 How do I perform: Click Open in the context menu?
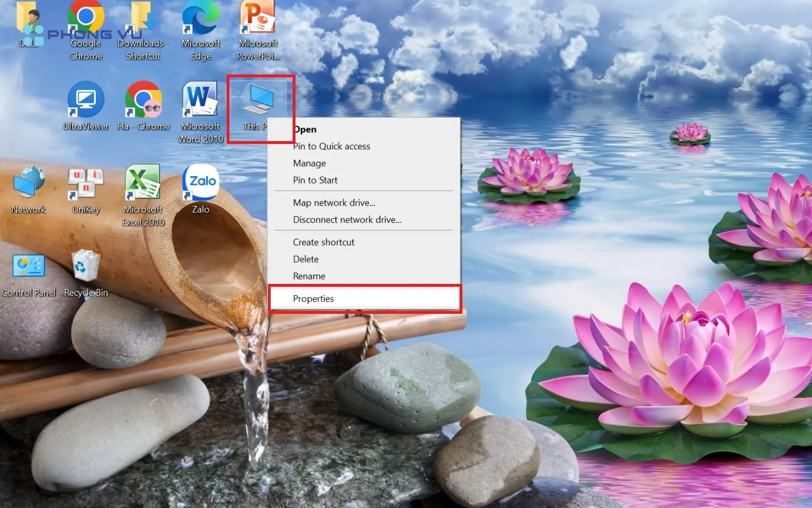pyautogui.click(x=305, y=129)
